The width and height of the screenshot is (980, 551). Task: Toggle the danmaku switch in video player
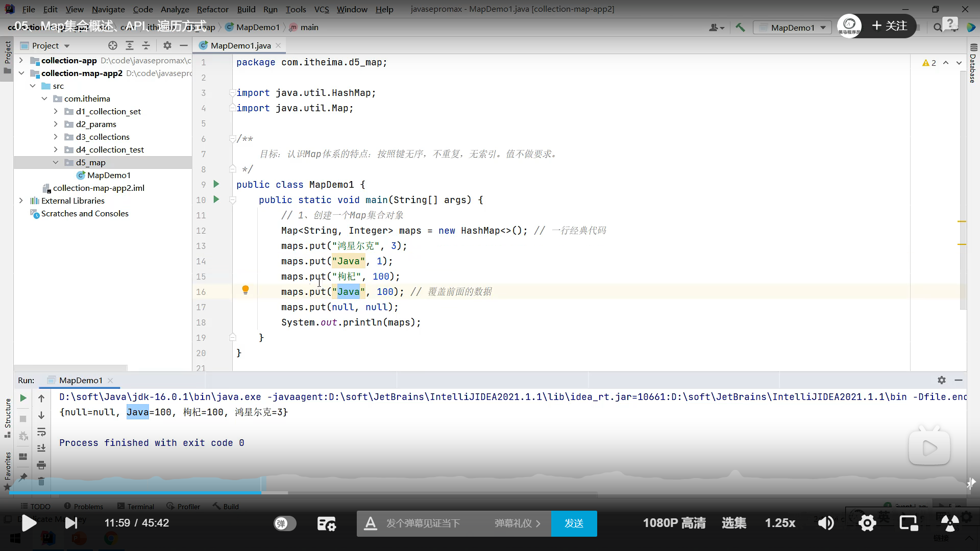tap(285, 523)
